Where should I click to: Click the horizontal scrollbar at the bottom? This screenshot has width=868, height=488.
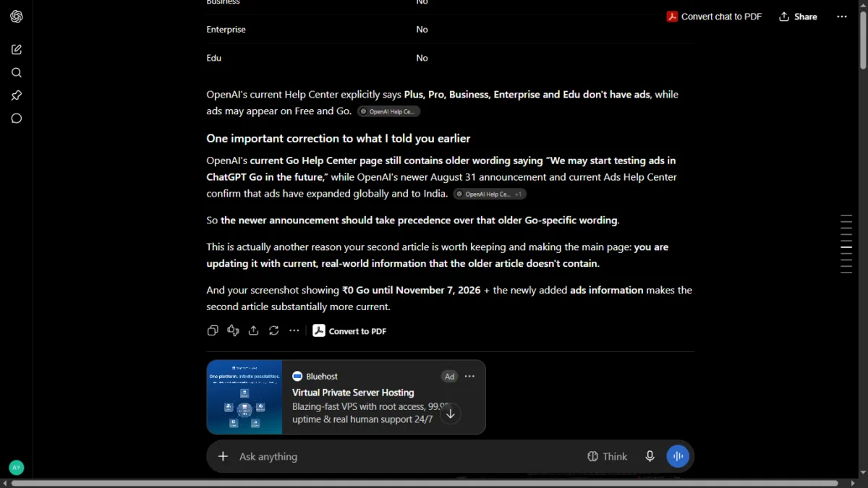click(x=424, y=483)
